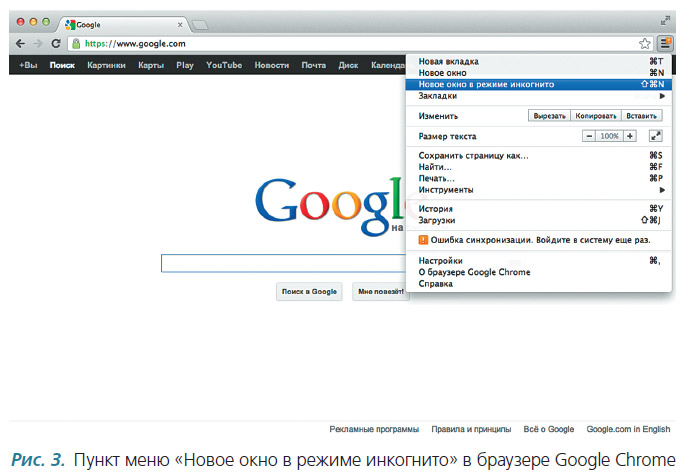This screenshot has width=688, height=476.
Task: Open a new tab with the tab button
Action: click(200, 25)
